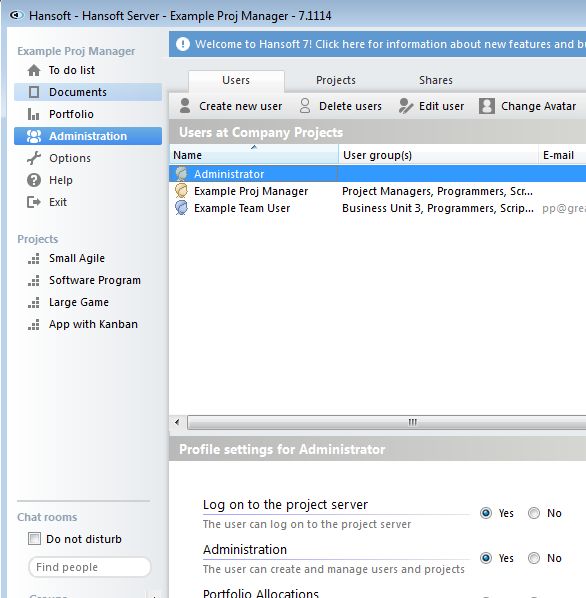586x598 pixels.
Task: Click the Administrator row avatar icon
Action: [x=181, y=174]
